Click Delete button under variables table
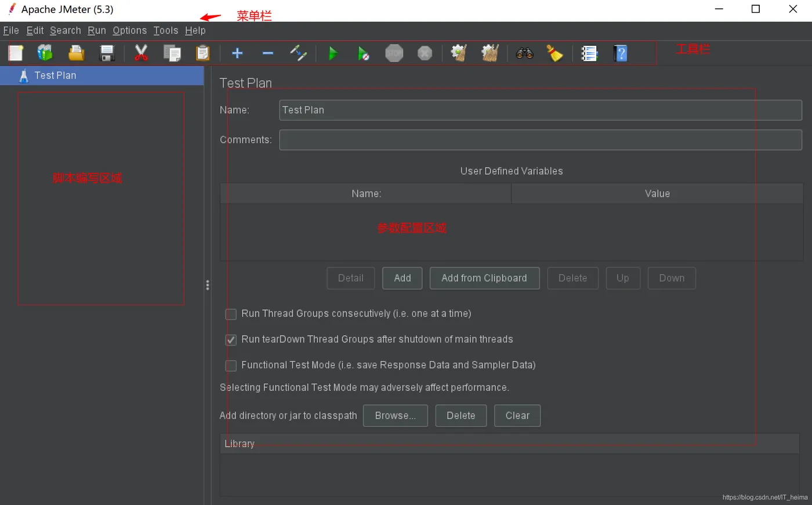Image resolution: width=812 pixels, height=505 pixels. pos(572,278)
